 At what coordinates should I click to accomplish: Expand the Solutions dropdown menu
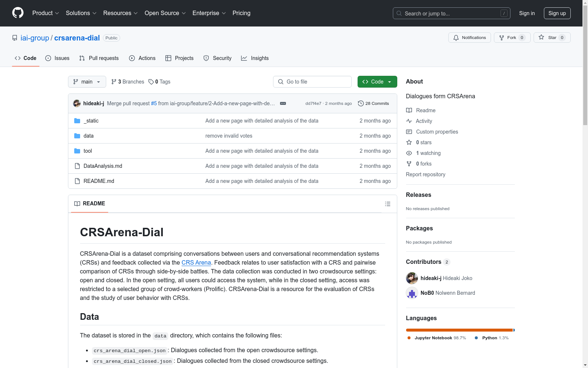click(x=81, y=13)
